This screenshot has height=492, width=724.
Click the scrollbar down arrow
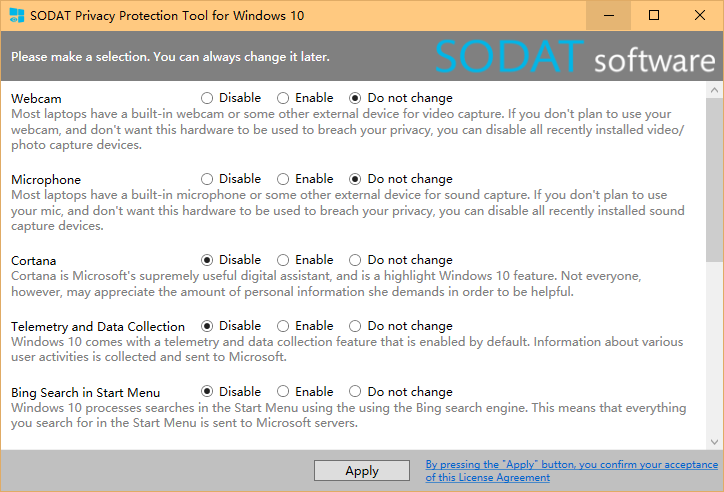(x=714, y=441)
